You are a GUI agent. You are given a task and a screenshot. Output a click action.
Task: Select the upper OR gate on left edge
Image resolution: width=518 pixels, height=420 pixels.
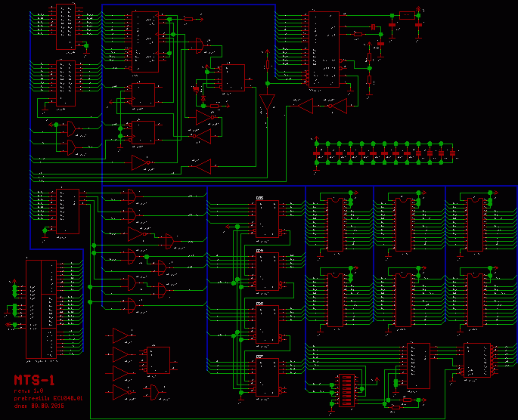coord(70,128)
